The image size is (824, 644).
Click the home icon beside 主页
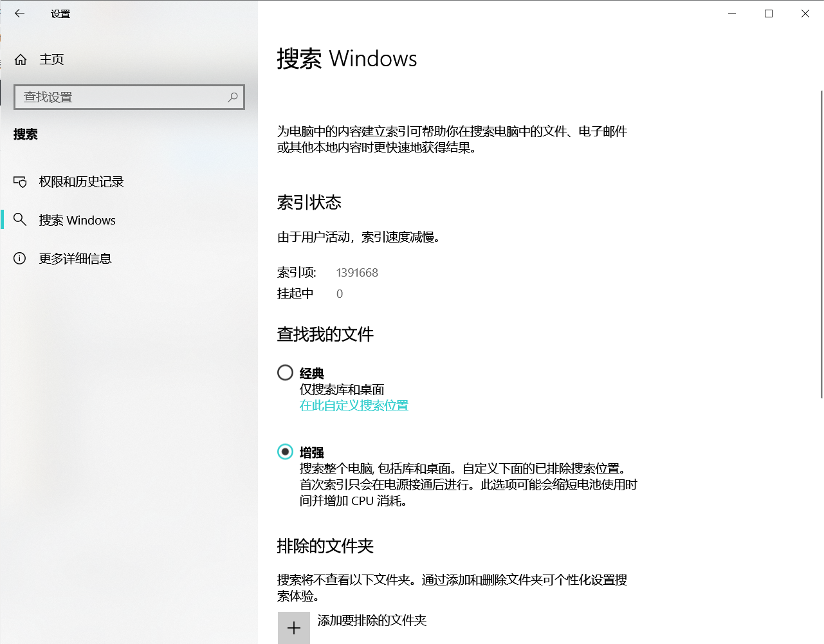click(x=21, y=60)
